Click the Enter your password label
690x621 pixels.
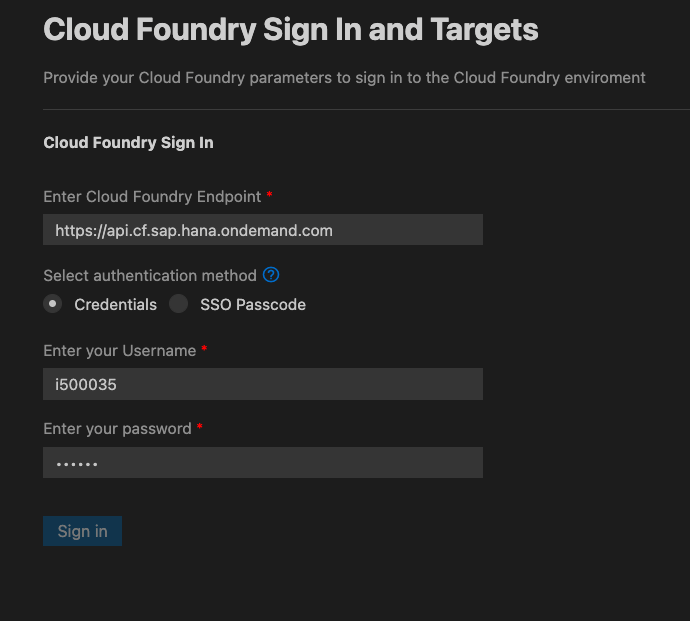point(117,429)
